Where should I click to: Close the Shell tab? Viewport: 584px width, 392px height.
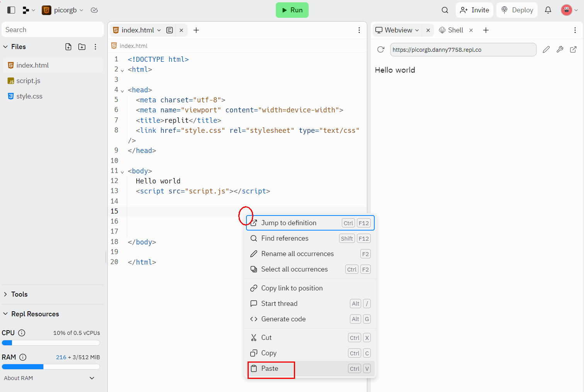click(x=471, y=30)
